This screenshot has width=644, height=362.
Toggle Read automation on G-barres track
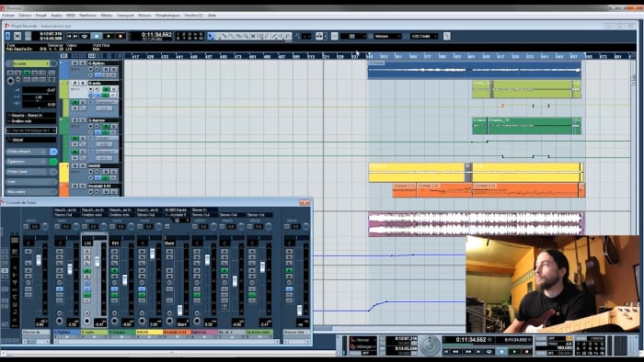point(106,126)
